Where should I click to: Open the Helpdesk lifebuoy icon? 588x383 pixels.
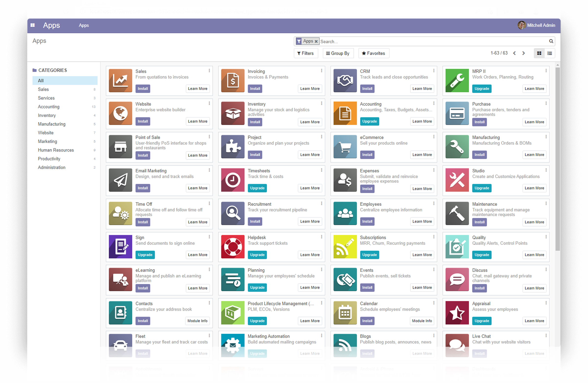click(x=233, y=246)
